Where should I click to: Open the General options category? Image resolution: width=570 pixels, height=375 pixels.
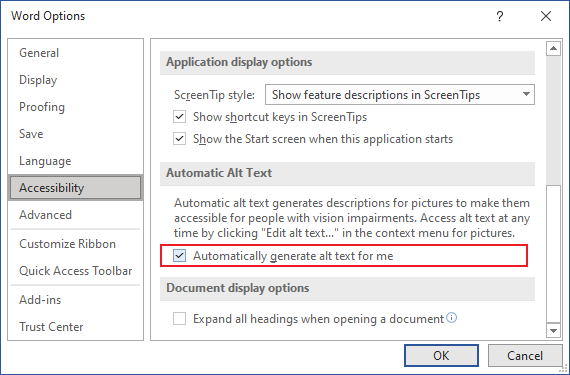pos(39,53)
